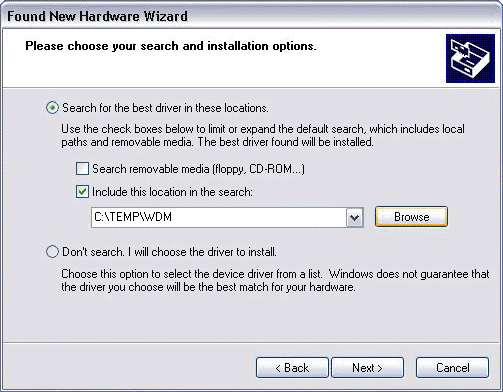Click the "Don't search. I will choose" label text
The height and width of the screenshot is (392, 503).
tap(169, 252)
